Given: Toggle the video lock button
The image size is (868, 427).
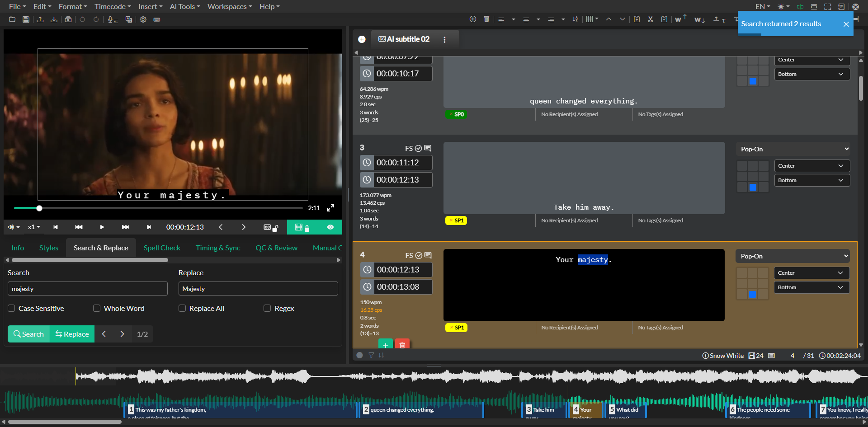Looking at the screenshot, I should [302, 227].
